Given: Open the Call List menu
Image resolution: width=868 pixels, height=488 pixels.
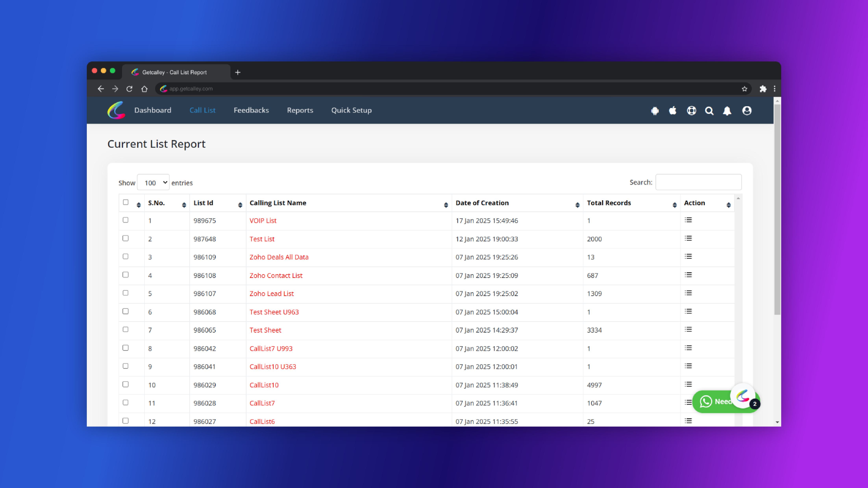Looking at the screenshot, I should point(202,110).
